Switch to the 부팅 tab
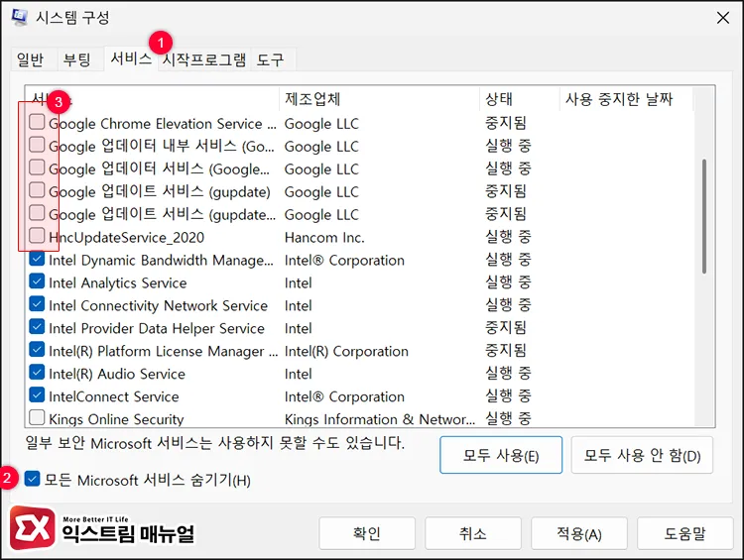 (77, 59)
